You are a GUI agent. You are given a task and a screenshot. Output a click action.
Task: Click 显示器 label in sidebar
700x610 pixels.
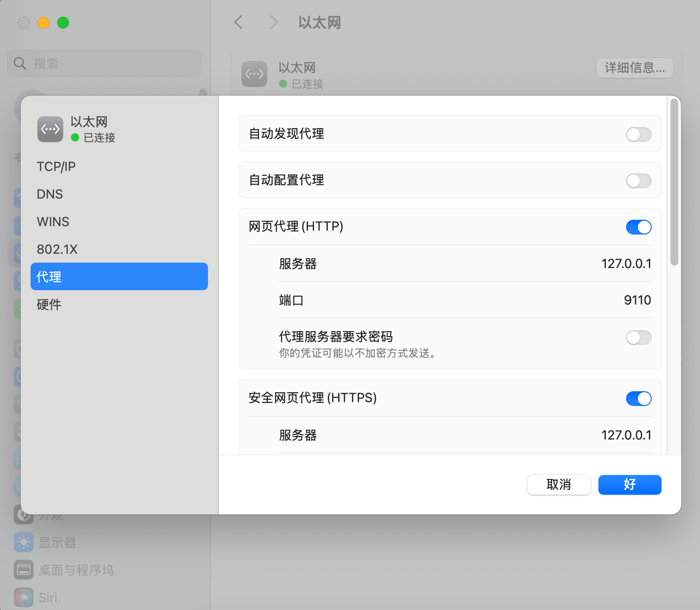(x=58, y=542)
